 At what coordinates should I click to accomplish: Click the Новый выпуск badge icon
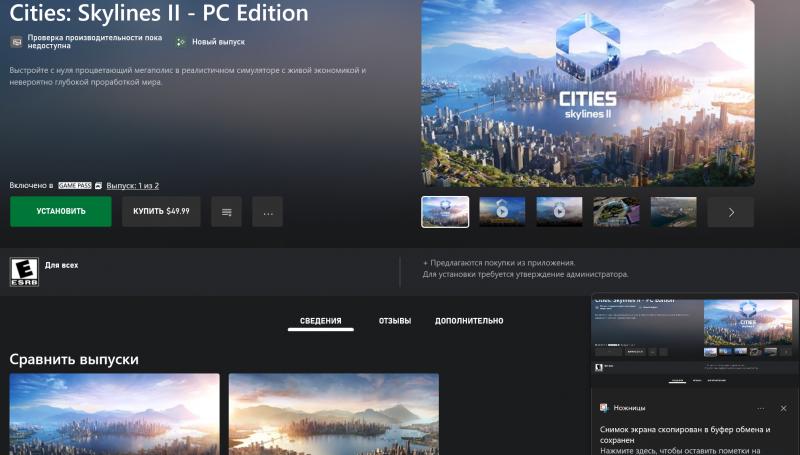point(180,42)
